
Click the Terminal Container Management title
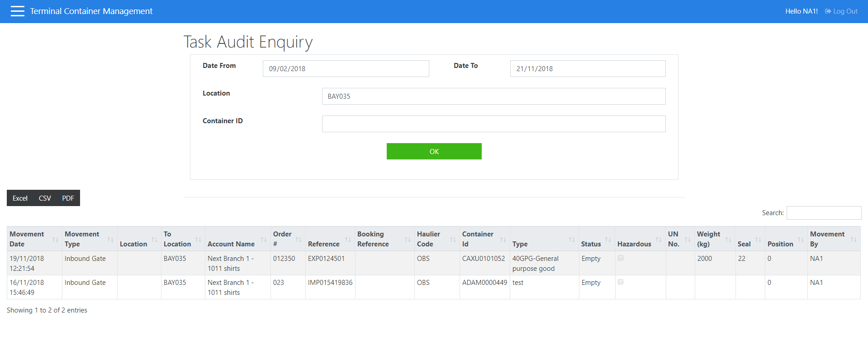click(91, 11)
